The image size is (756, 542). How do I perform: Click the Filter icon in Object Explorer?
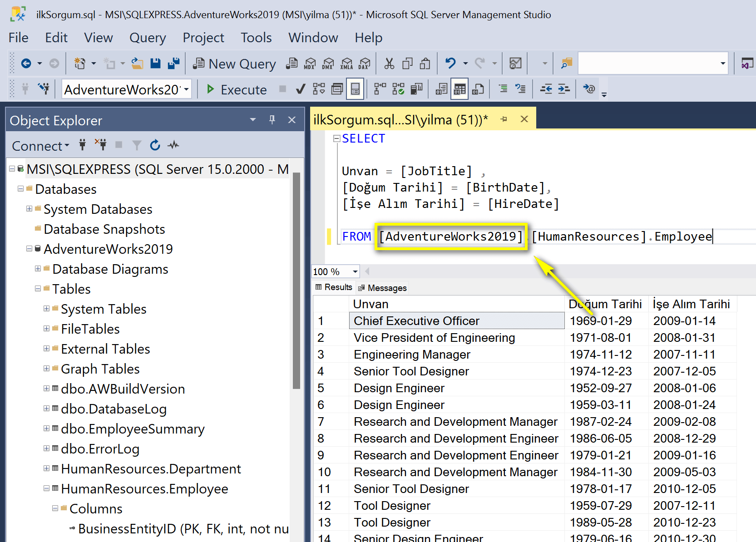137,145
